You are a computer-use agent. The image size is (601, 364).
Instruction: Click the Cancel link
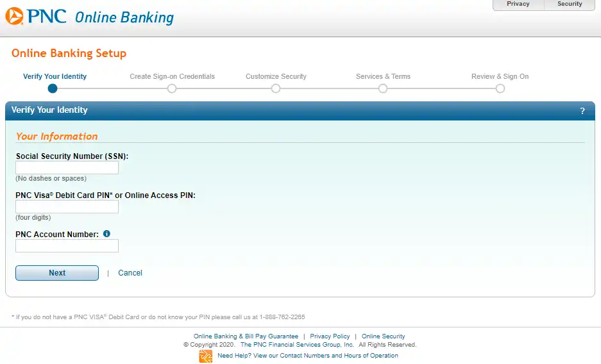coord(130,273)
